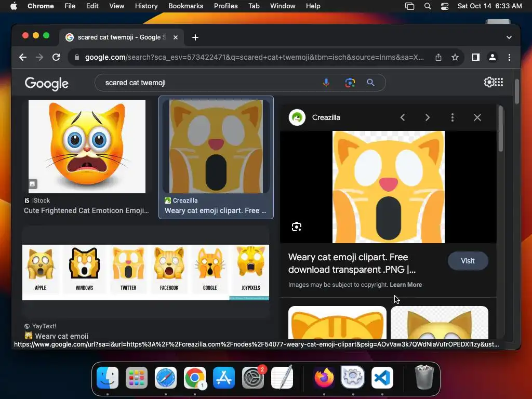Open the Profiles menu
The height and width of the screenshot is (399, 532).
tap(225, 6)
